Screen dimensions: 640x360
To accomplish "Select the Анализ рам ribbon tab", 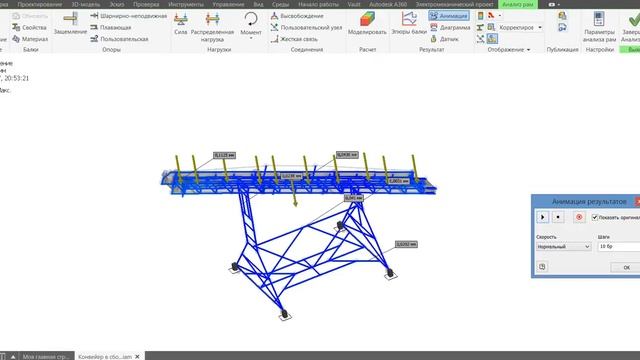I will point(518,4).
